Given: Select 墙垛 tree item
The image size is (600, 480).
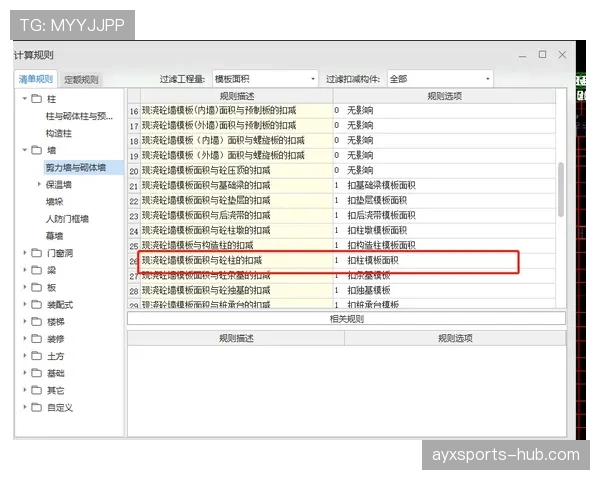Looking at the screenshot, I should click(54, 202).
